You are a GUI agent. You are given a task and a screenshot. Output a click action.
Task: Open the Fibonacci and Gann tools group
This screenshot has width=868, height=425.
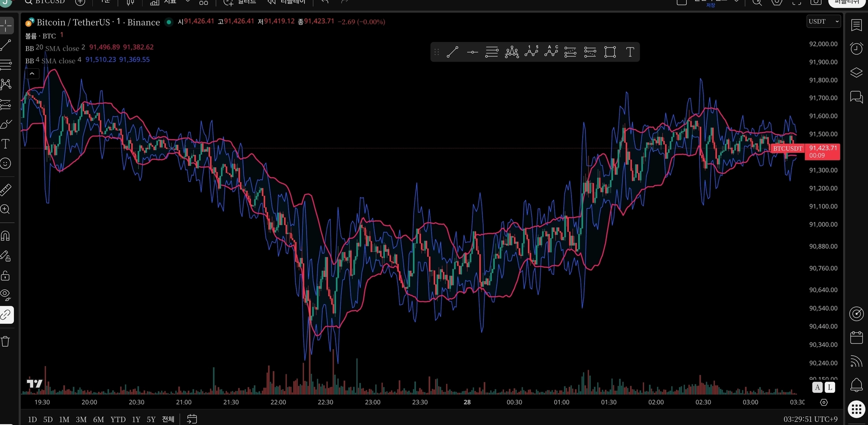(6, 65)
